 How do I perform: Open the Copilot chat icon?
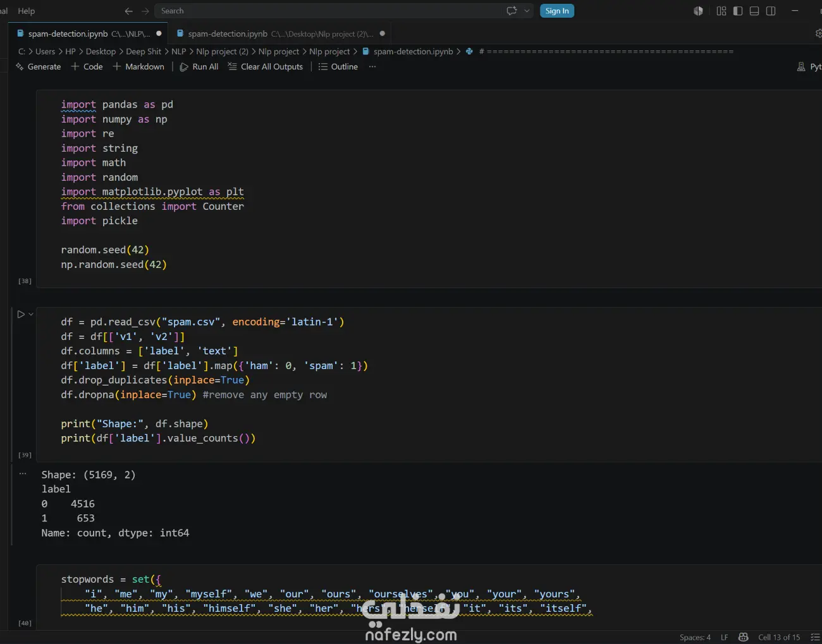[512, 11]
